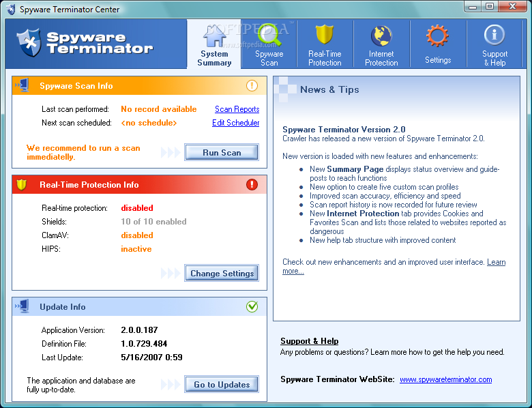The image size is (532, 408).
Task: Open the Internet Protection tab
Action: point(381,44)
